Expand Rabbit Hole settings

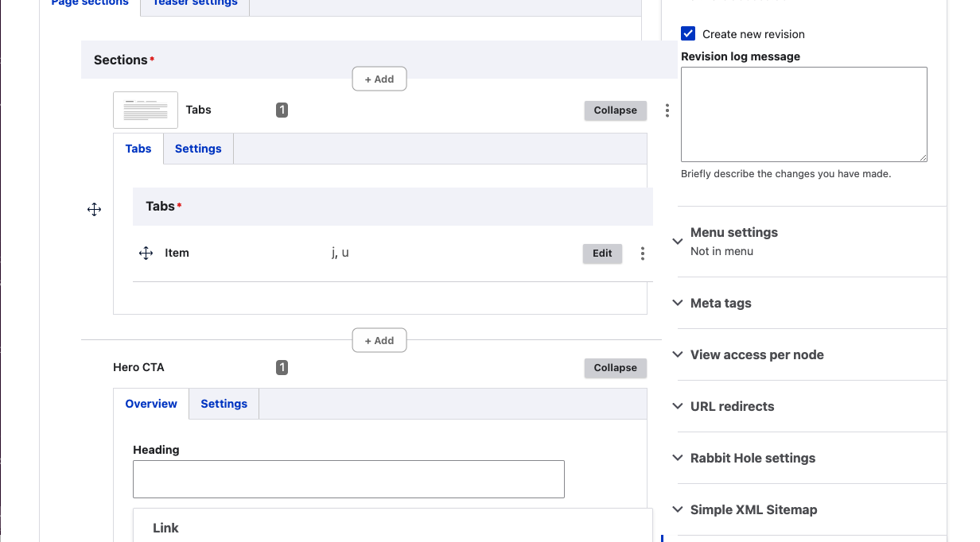click(x=752, y=458)
